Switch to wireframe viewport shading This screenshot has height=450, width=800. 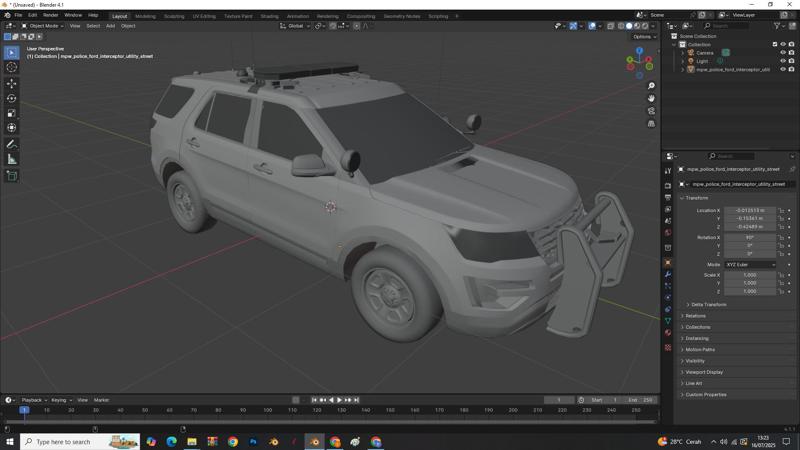pos(621,26)
